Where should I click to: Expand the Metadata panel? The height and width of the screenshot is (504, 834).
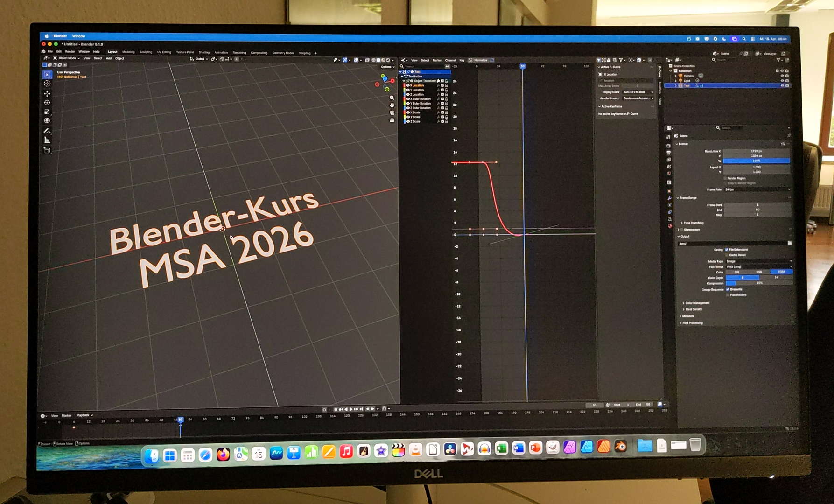click(x=687, y=316)
